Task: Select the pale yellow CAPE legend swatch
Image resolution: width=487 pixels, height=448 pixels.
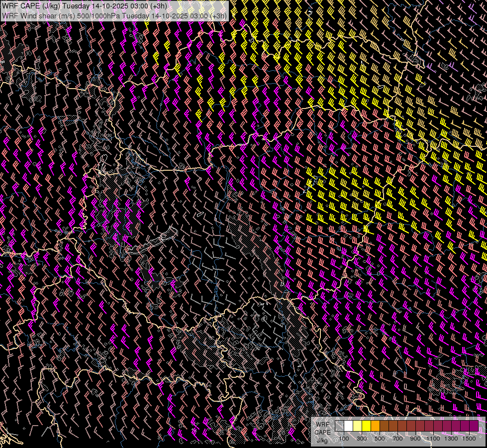Action: (358, 426)
